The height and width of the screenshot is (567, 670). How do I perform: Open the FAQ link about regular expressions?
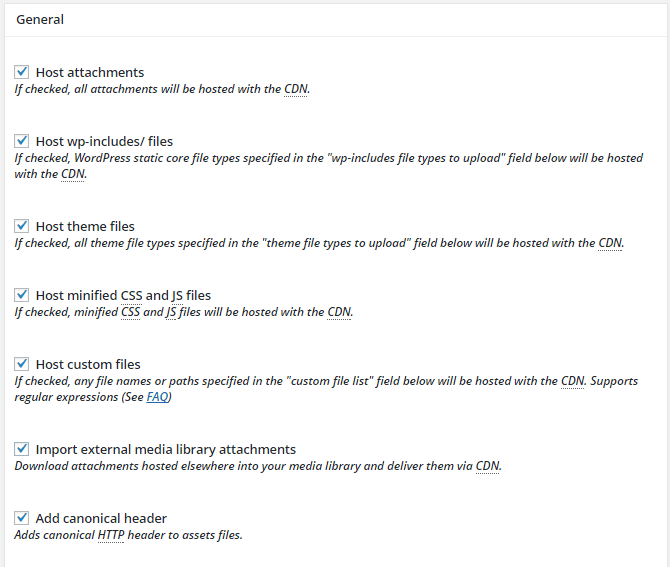[157, 397]
